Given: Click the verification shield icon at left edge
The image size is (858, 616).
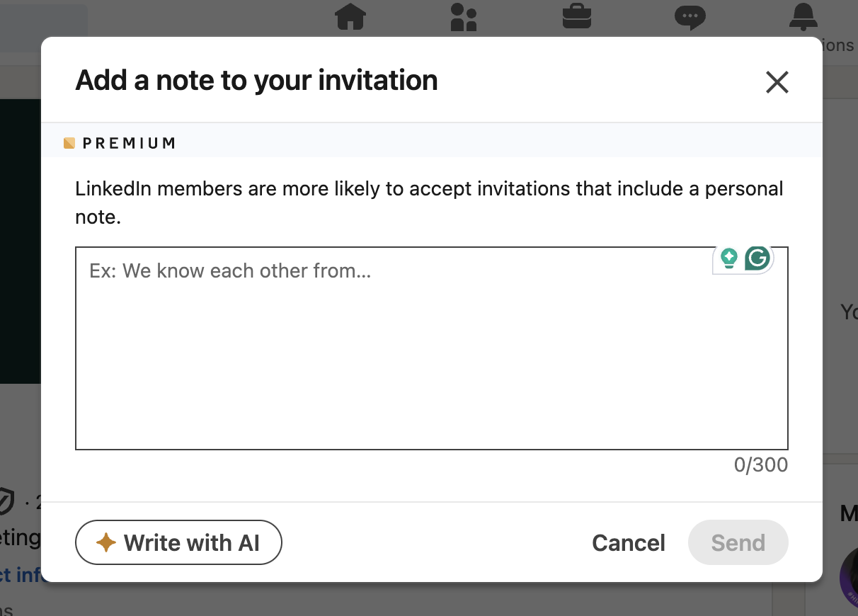Looking at the screenshot, I should pos(6,502).
